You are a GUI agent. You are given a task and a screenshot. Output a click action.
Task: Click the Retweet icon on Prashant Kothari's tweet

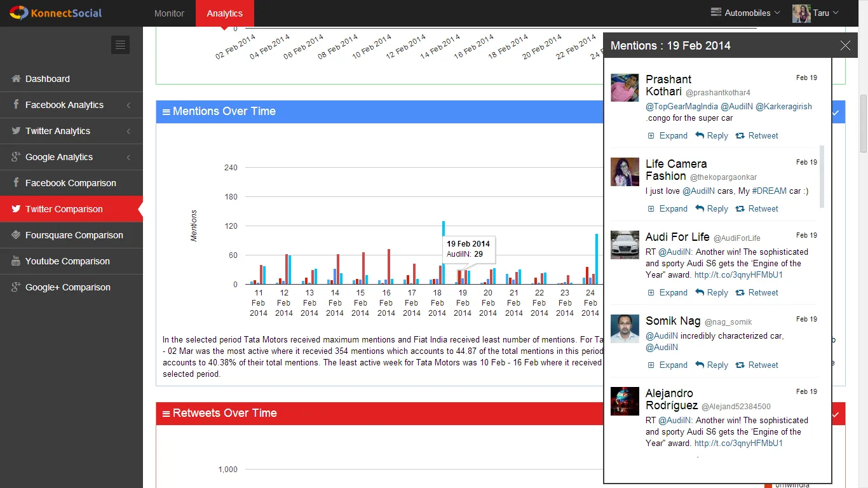click(740, 136)
